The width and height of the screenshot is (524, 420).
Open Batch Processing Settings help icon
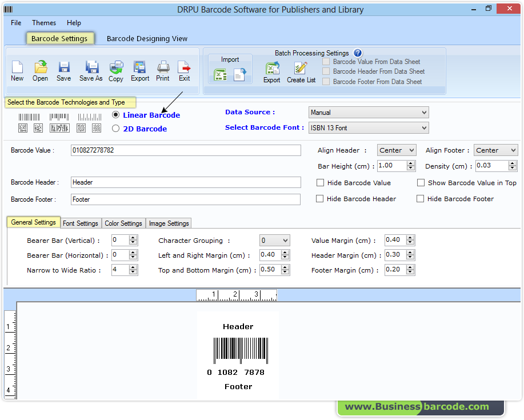tap(358, 53)
